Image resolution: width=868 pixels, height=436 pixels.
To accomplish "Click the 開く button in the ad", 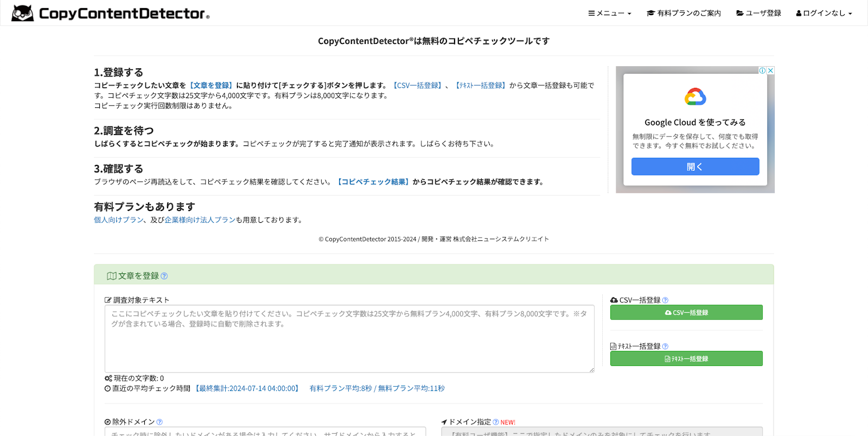I will 695,166.
